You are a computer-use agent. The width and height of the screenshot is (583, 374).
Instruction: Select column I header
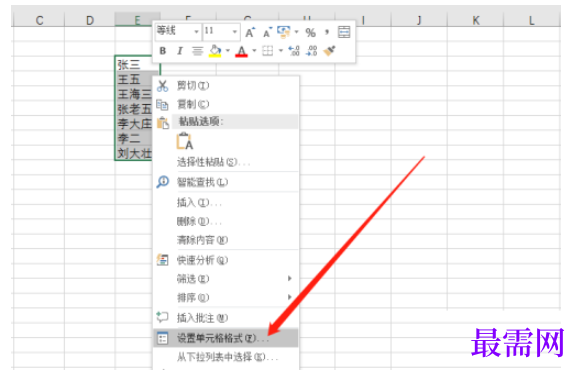tap(363, 20)
